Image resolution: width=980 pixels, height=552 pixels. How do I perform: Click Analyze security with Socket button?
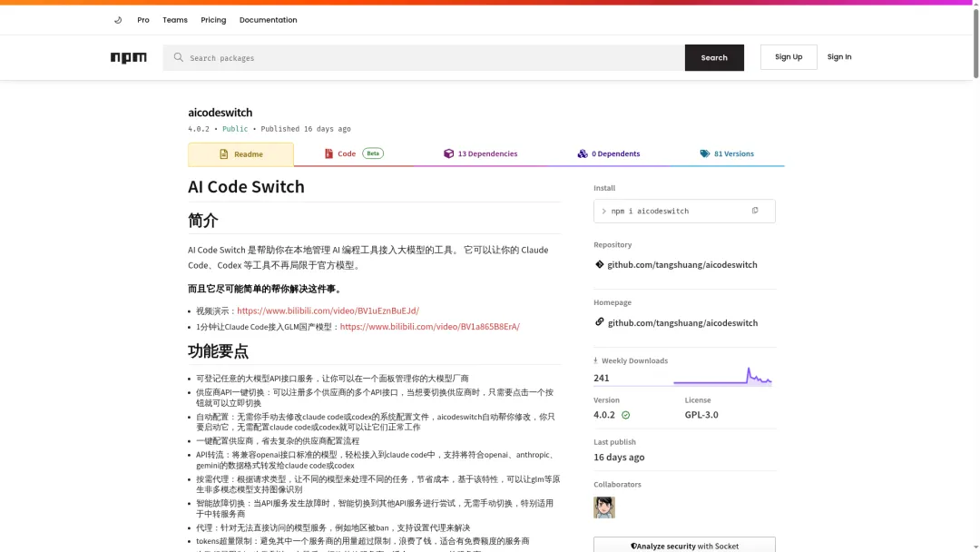click(684, 545)
